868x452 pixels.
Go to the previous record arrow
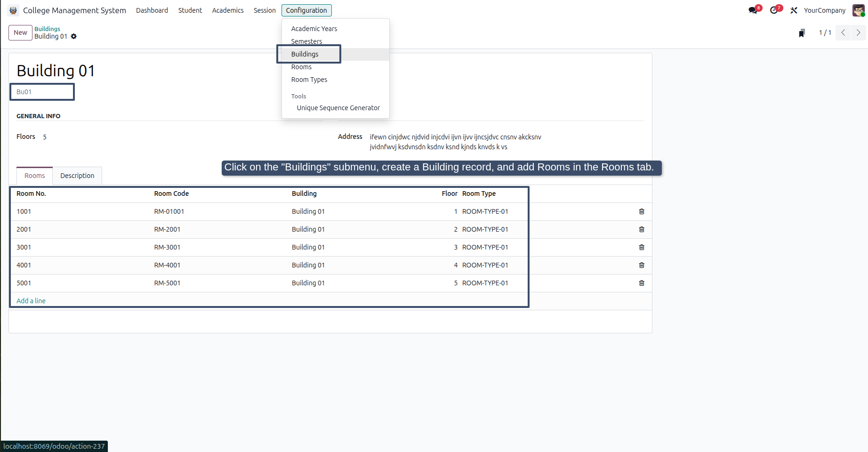843,32
